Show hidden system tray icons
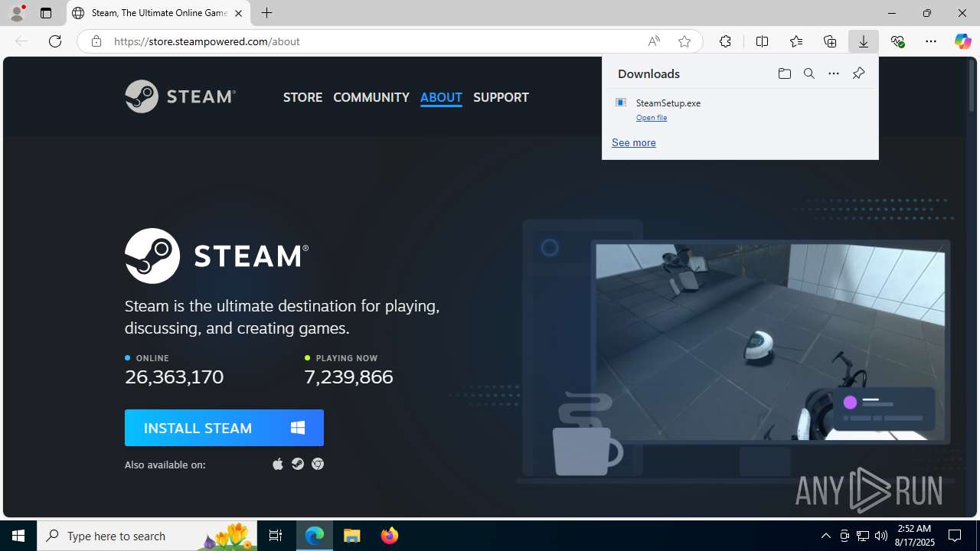Image resolution: width=980 pixels, height=551 pixels. coord(825,536)
